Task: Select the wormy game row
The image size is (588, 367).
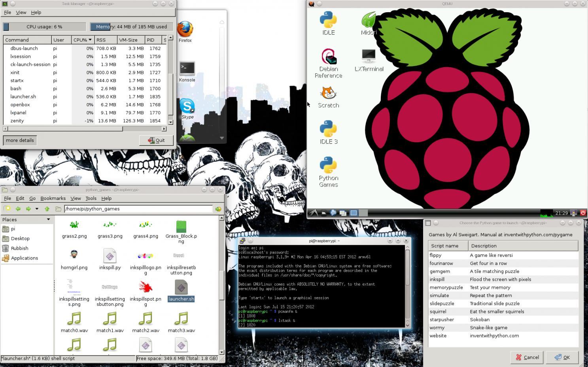Action: pos(503,327)
